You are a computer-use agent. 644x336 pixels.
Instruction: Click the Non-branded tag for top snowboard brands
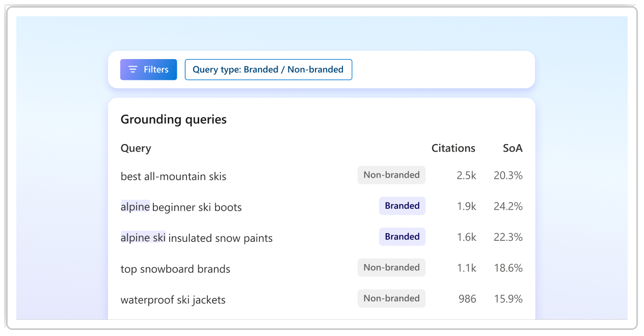pyautogui.click(x=391, y=268)
